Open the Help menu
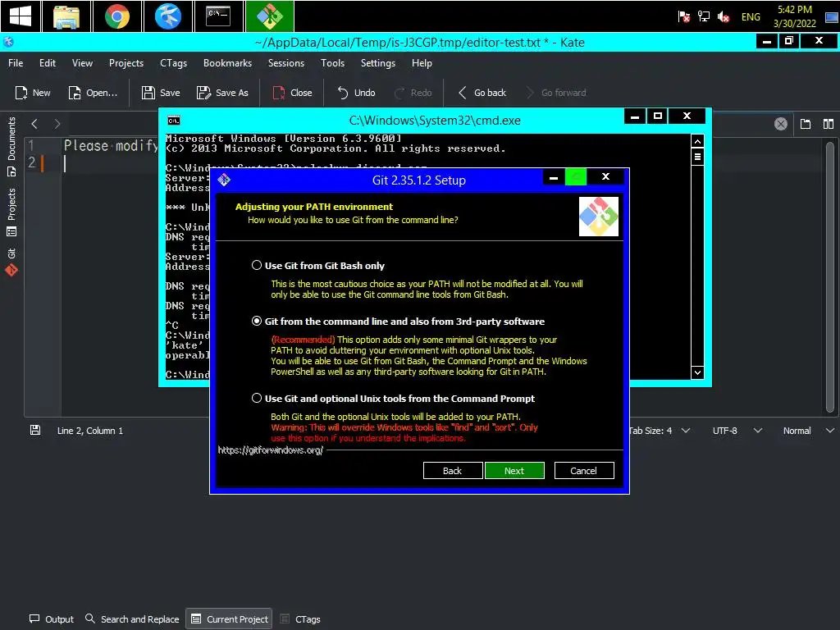Viewport: 840px width, 630px height. pyautogui.click(x=422, y=62)
